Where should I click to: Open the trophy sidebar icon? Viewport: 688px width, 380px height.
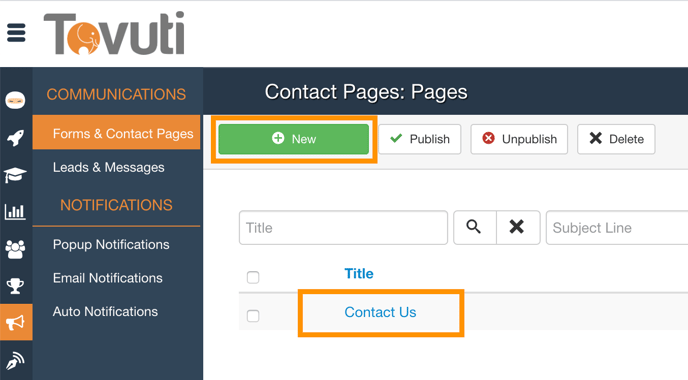(x=15, y=286)
